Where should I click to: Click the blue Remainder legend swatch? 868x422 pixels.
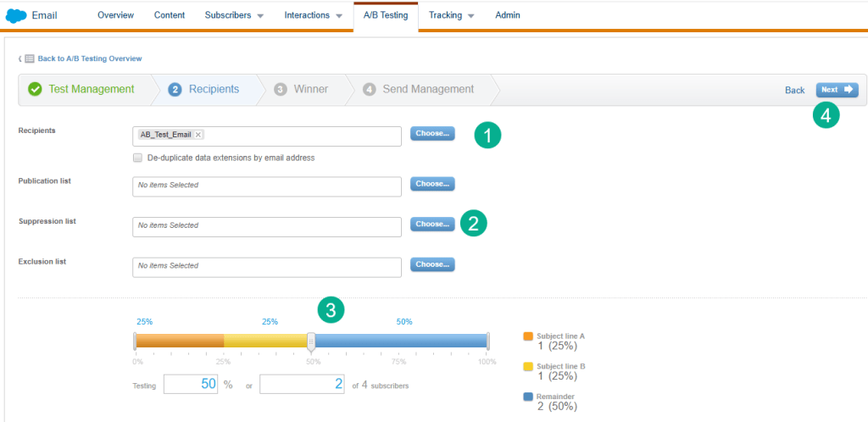tap(528, 396)
